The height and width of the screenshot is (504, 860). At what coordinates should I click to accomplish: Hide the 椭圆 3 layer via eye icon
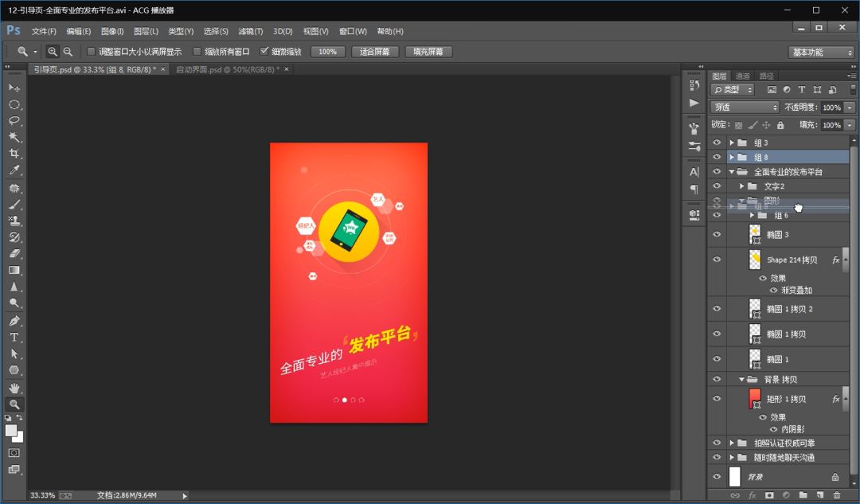717,235
